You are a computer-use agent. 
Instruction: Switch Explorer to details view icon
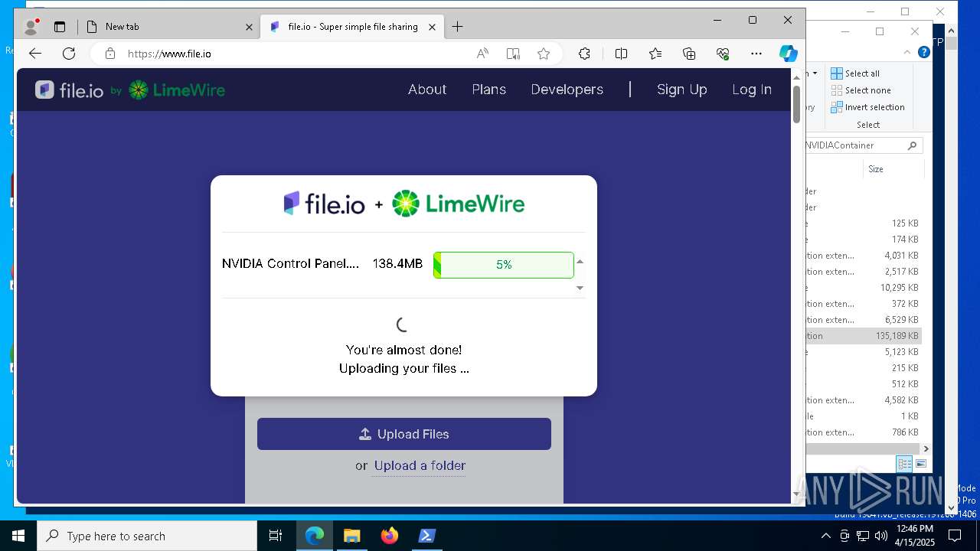904,464
